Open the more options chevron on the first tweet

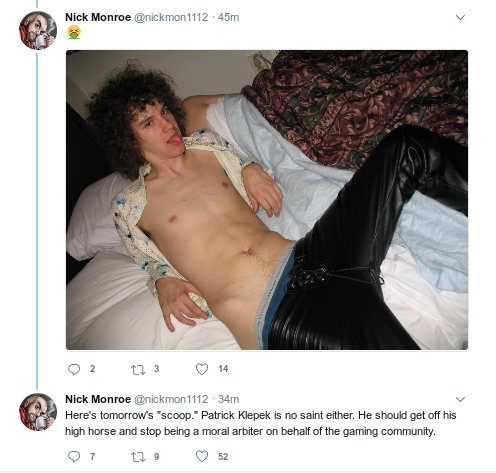(x=460, y=17)
